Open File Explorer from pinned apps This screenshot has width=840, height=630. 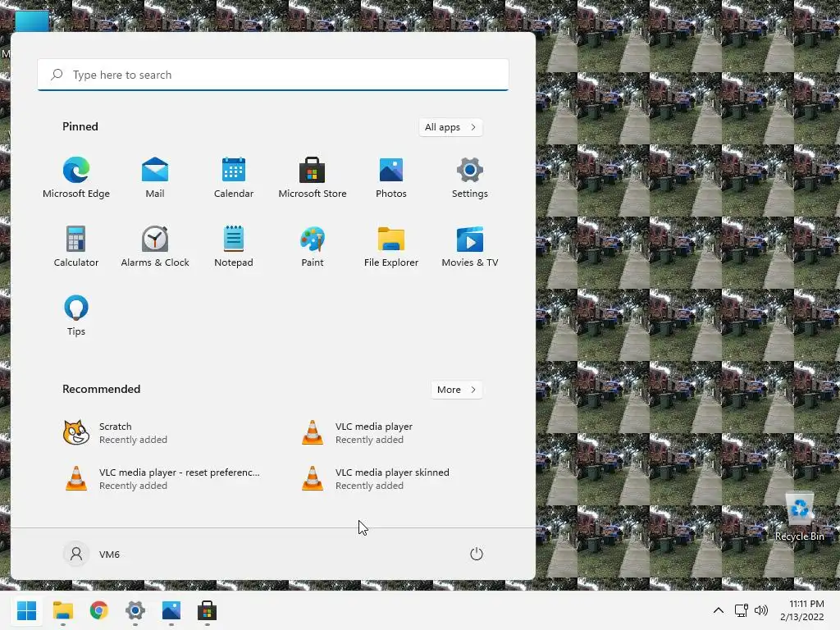[391, 247]
